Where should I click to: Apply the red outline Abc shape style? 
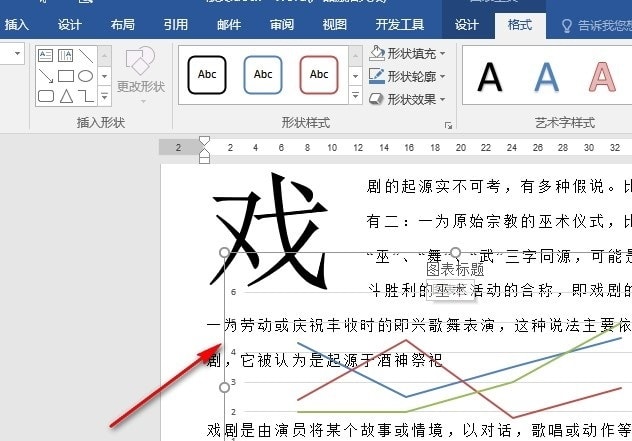click(x=319, y=75)
